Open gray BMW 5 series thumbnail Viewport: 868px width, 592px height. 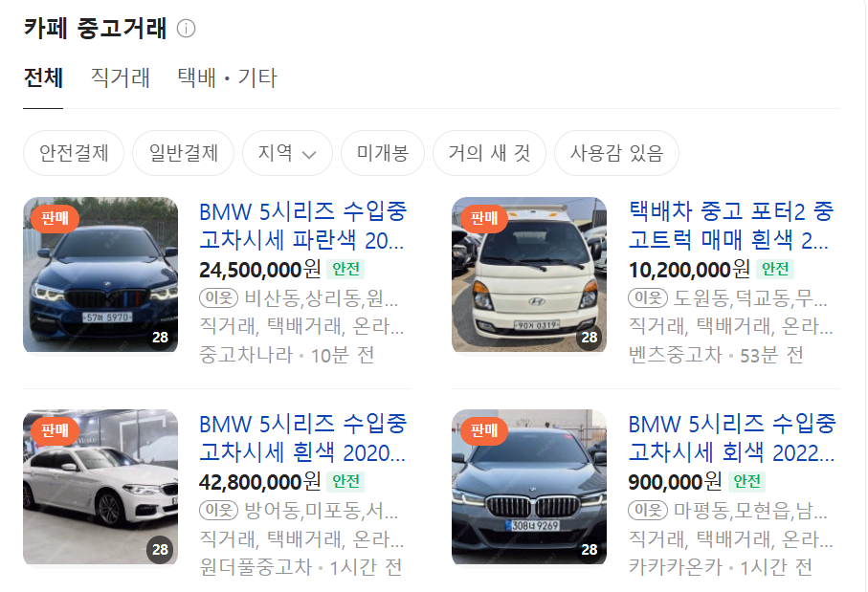click(529, 487)
